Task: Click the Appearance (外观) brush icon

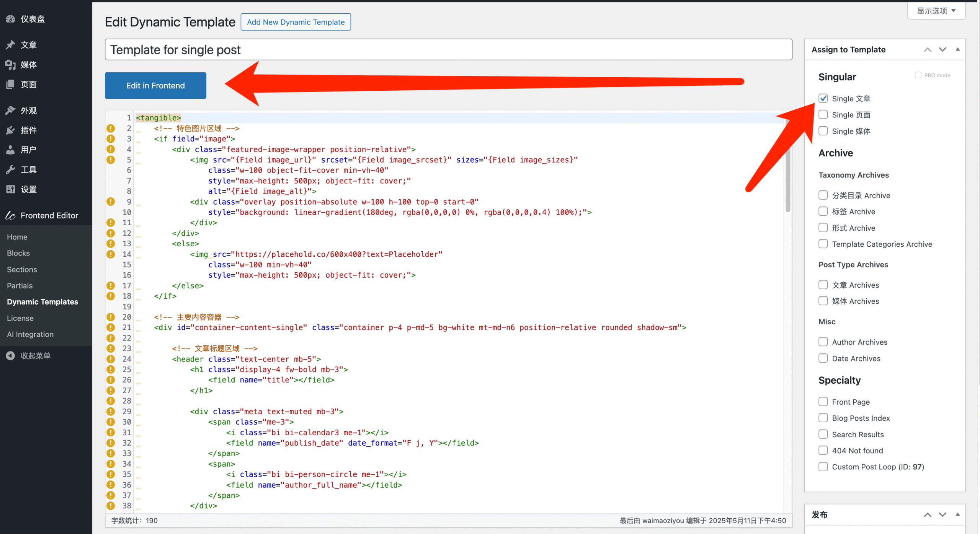Action: coord(10,111)
